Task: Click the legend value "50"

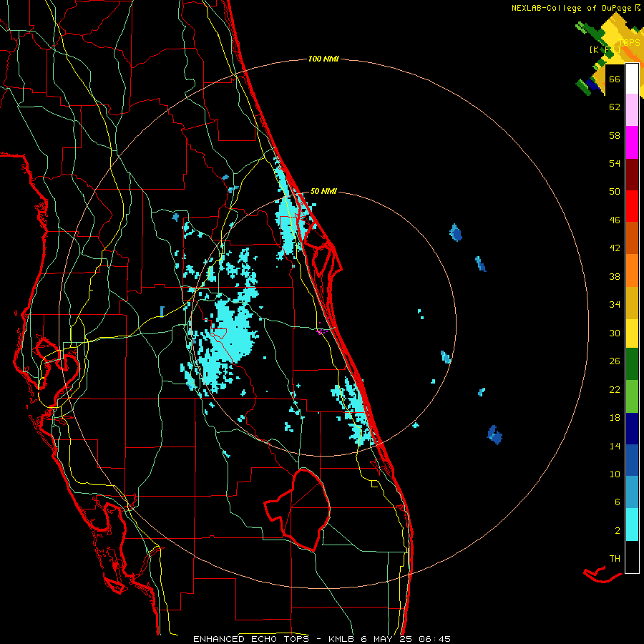Action: click(615, 191)
